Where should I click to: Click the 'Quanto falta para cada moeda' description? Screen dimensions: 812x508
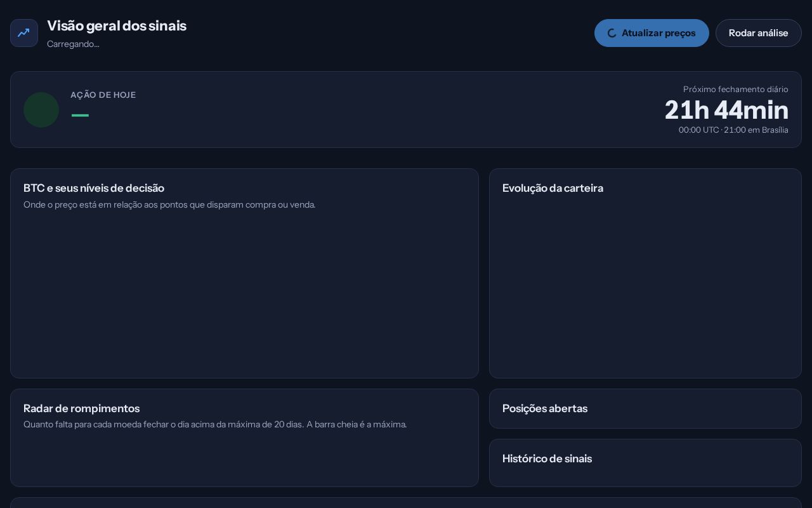coord(215,424)
